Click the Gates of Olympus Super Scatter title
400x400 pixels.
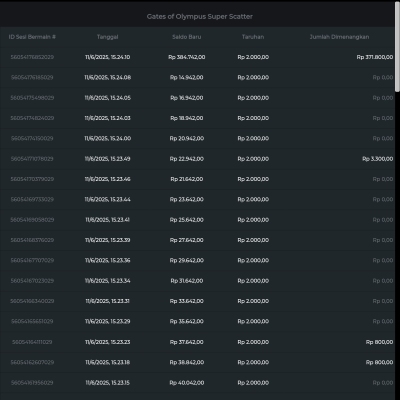[200, 17]
